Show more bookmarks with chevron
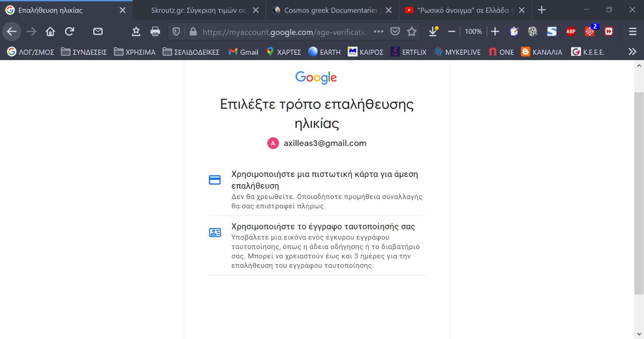The image size is (644, 339). click(632, 52)
